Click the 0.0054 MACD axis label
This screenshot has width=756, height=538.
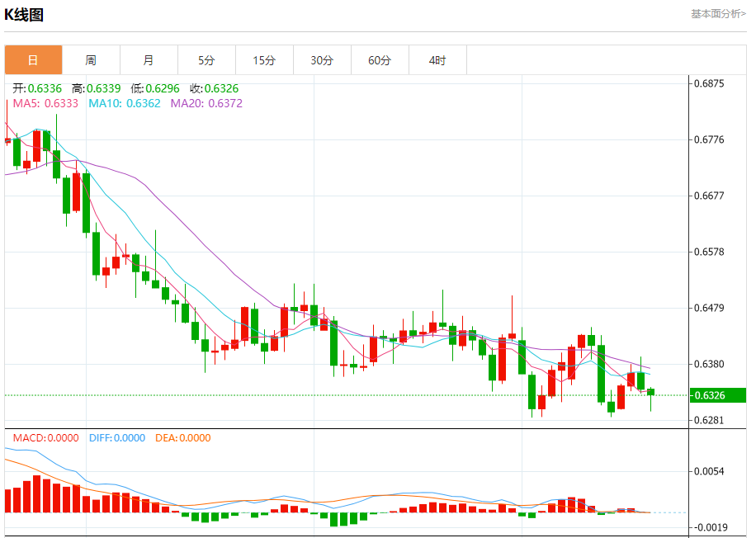coord(709,471)
